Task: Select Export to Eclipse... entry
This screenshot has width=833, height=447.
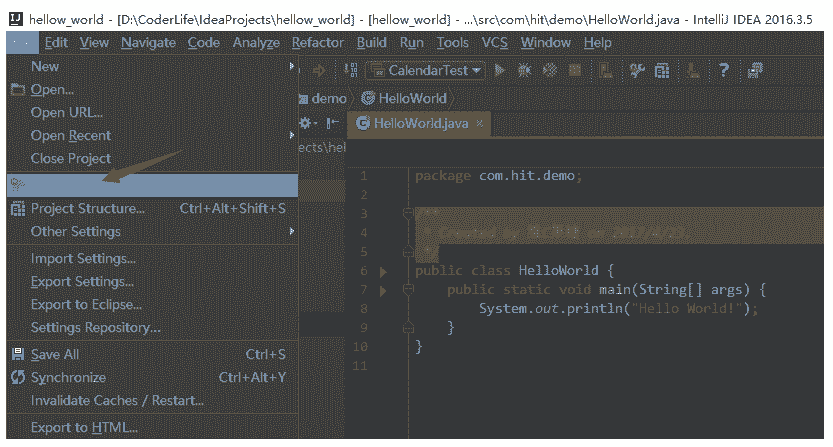Action: 152,304
